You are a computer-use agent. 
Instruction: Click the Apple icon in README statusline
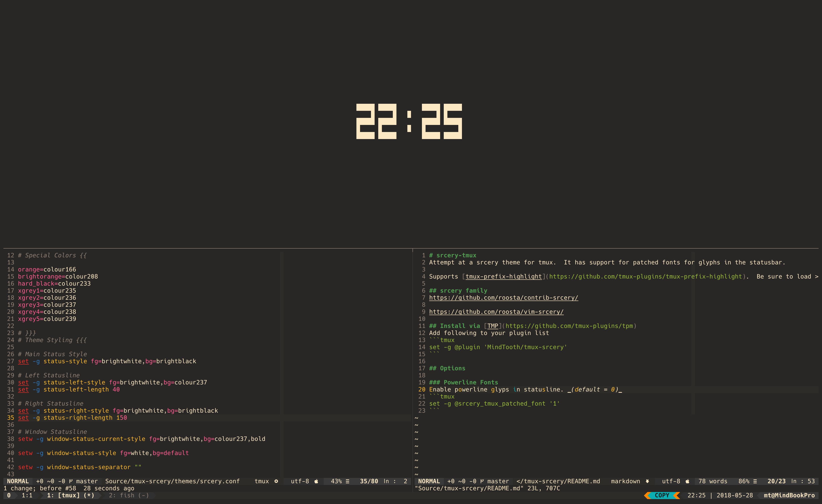point(688,481)
